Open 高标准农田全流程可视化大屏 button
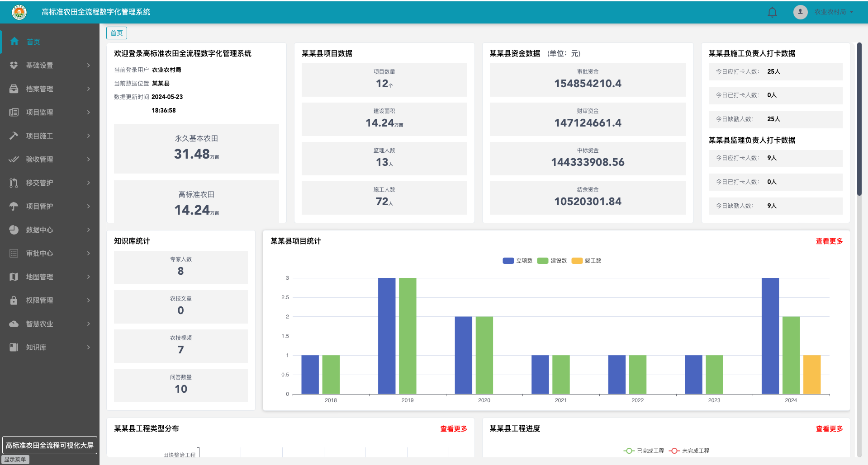 pos(50,445)
